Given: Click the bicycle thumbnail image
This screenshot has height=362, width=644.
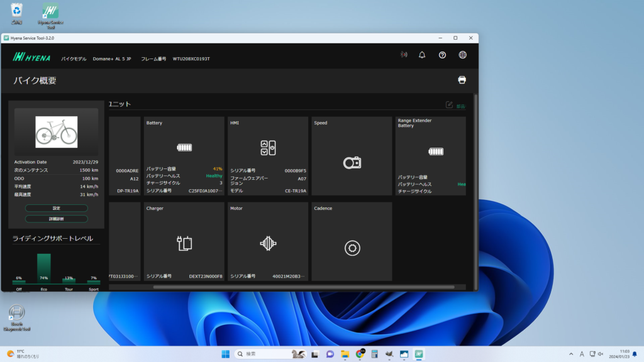Looking at the screenshot, I should (57, 132).
